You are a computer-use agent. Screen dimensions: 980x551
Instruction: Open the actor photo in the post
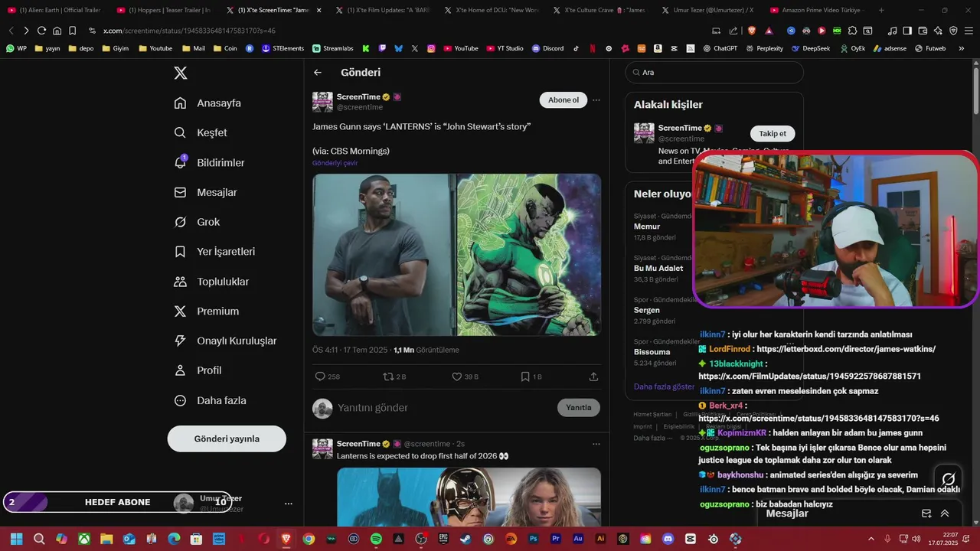(384, 255)
